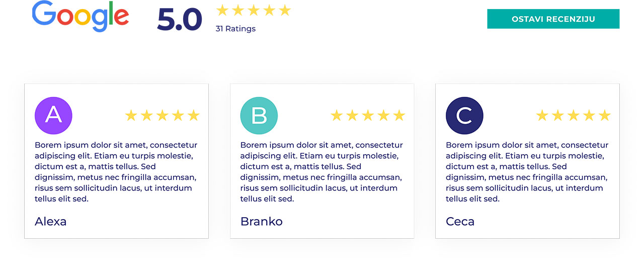Viewport: 644px width, 265px height.
Task: Click the reviewer name Branko
Action: click(x=262, y=221)
